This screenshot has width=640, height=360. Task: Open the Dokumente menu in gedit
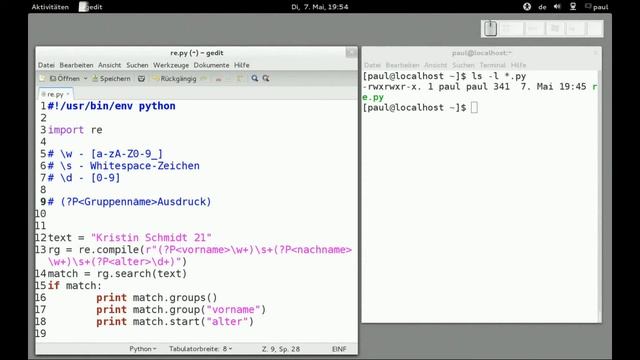(x=211, y=65)
